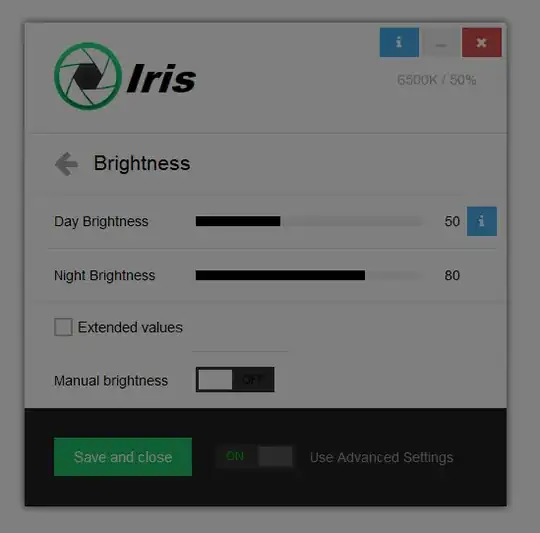This screenshot has width=540, height=533.
Task: Open the blue info button in the title bar
Action: (399, 42)
